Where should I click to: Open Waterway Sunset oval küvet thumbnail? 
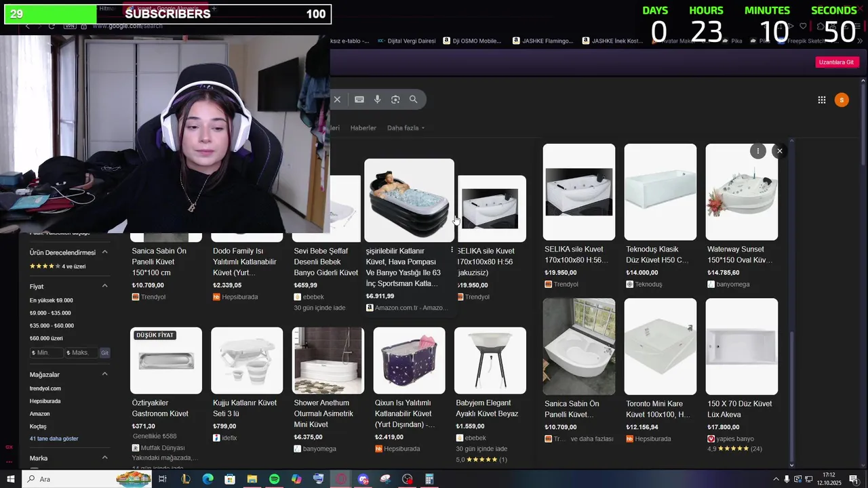coord(742,192)
